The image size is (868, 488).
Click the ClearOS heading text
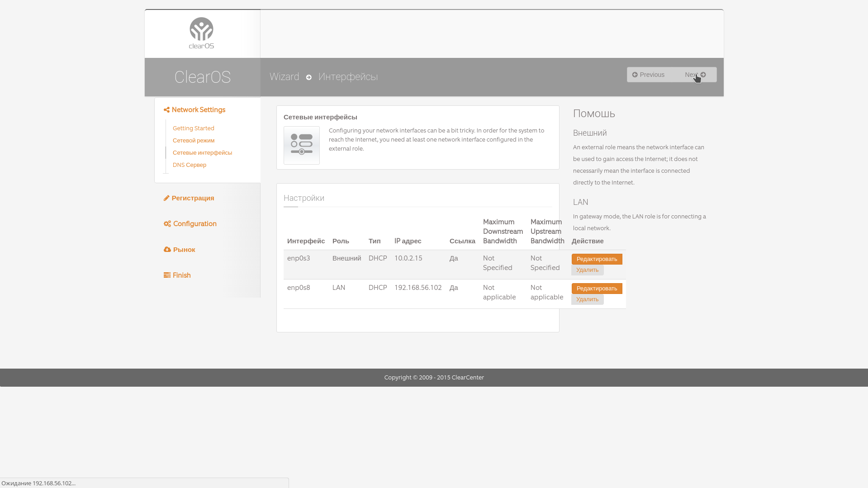203,77
